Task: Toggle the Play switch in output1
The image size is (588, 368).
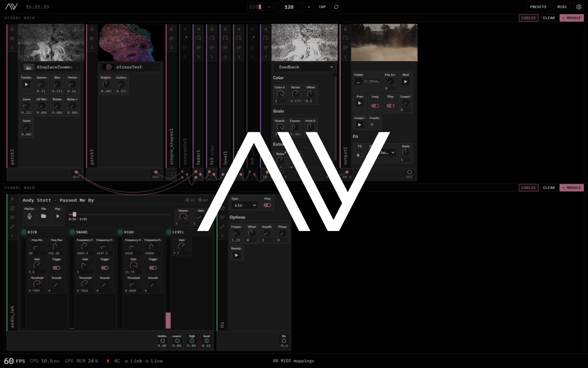Action: pyautogui.click(x=390, y=105)
